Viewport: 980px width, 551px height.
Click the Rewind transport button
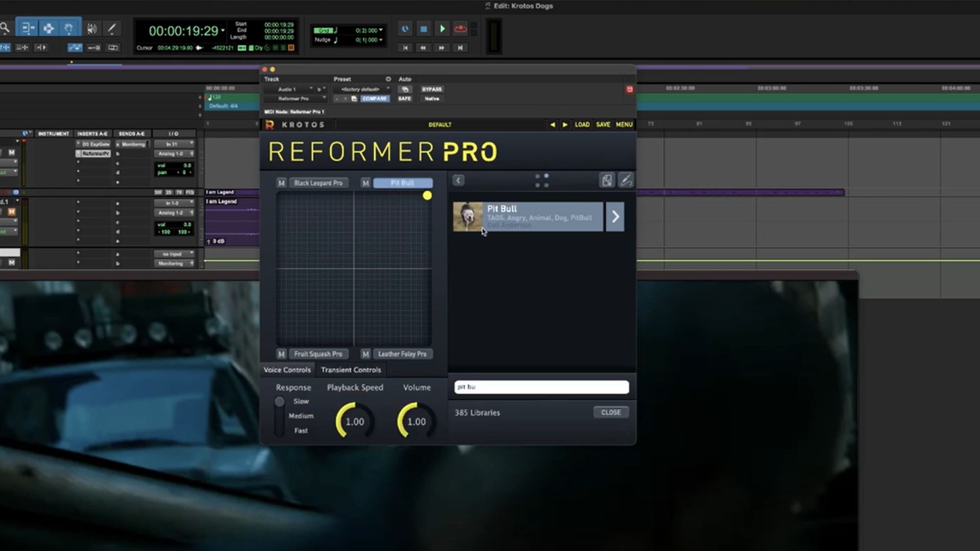423,47
